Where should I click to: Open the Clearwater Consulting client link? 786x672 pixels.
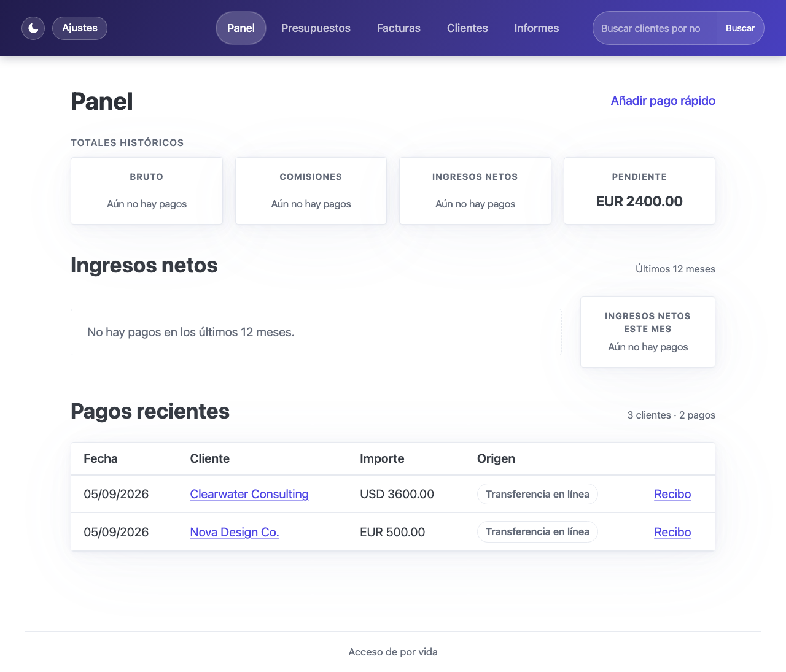pyautogui.click(x=249, y=494)
